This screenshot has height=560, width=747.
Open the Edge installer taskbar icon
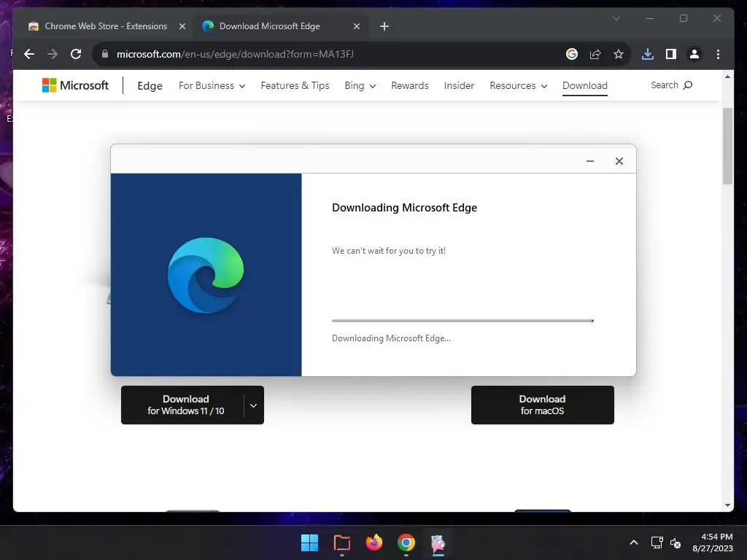tap(438, 542)
